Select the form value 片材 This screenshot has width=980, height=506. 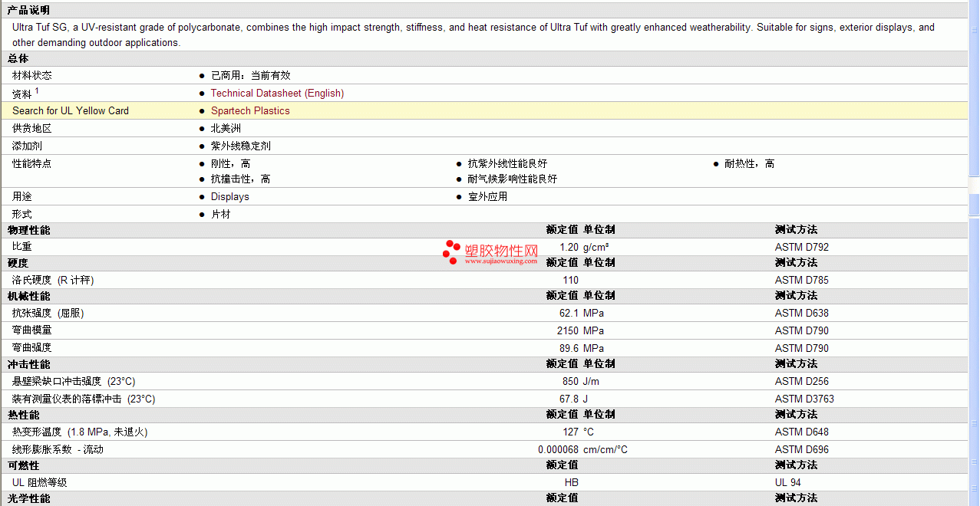coord(221,214)
